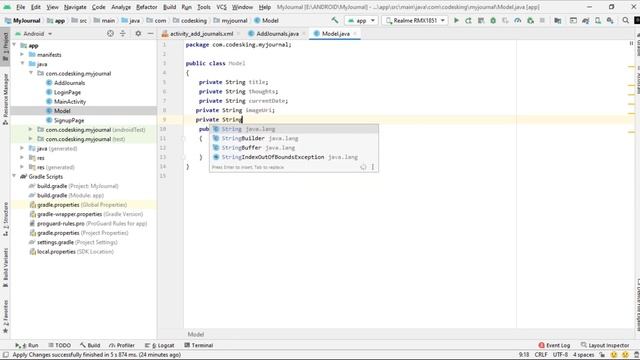Open build.gradle (Module: app) file
The image size is (640, 360).
coord(67,195)
